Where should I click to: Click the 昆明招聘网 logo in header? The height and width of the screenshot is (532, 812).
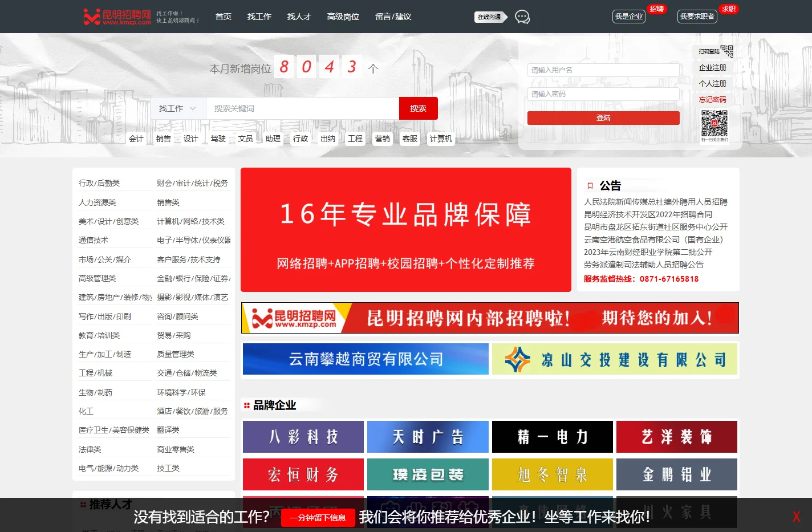click(117, 17)
